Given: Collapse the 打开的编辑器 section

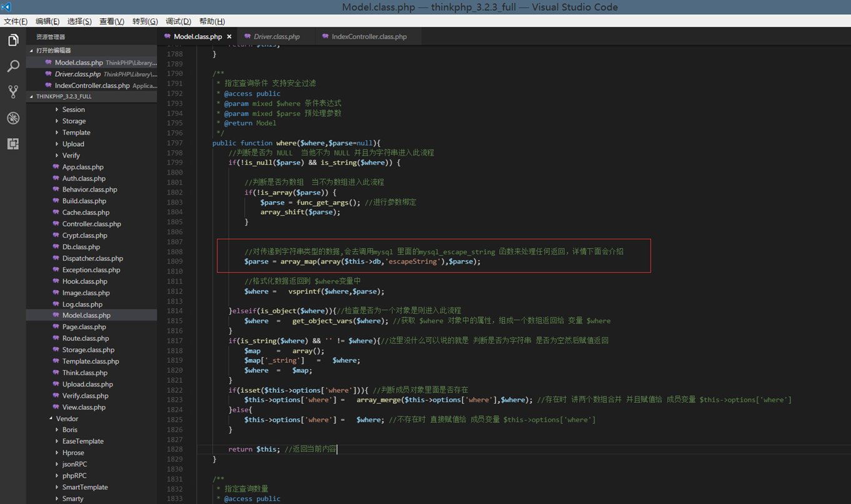Looking at the screenshot, I should click(92, 51).
